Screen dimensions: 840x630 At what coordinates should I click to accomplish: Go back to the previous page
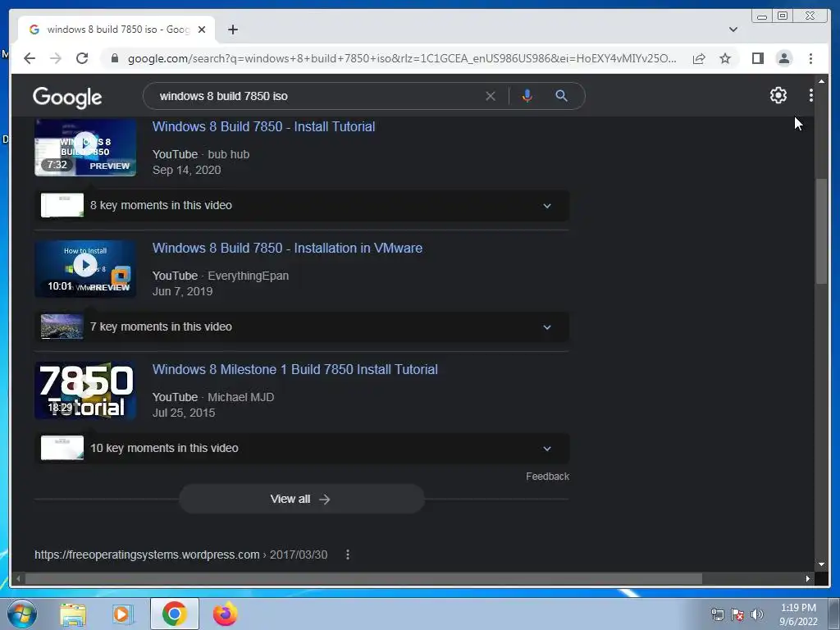point(30,58)
